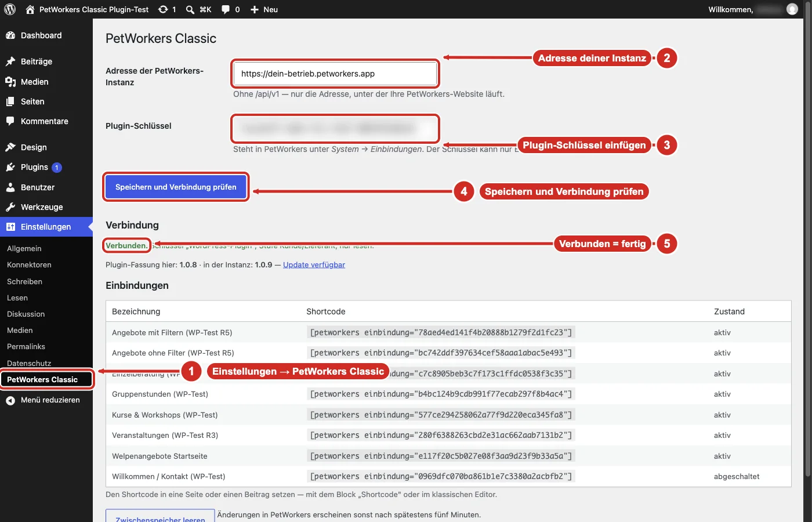Click the Kommentare speech bubble icon
This screenshot has height=522, width=812.
pos(10,121)
